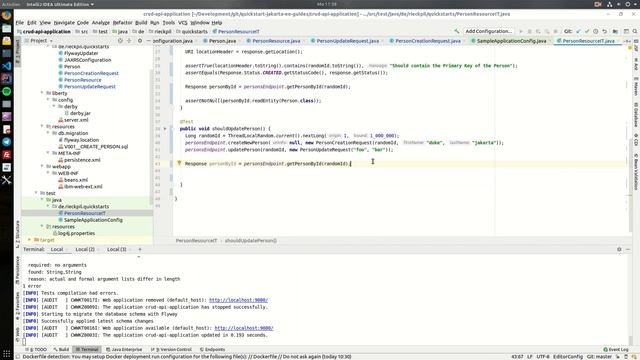Toggle the Structure tool window side tab
This screenshot has height=360, width=640.
point(18,234)
